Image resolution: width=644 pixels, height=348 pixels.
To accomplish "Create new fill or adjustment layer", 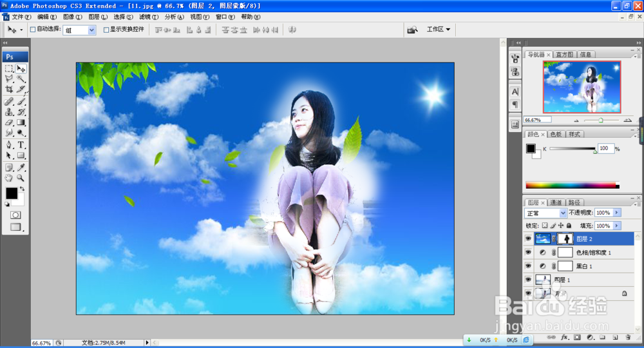I will (x=590, y=337).
